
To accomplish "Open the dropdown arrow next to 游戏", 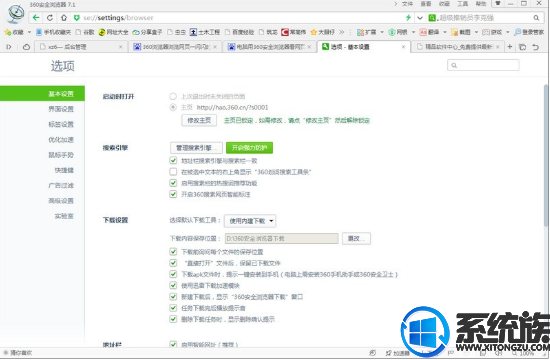I will tap(507, 32).
